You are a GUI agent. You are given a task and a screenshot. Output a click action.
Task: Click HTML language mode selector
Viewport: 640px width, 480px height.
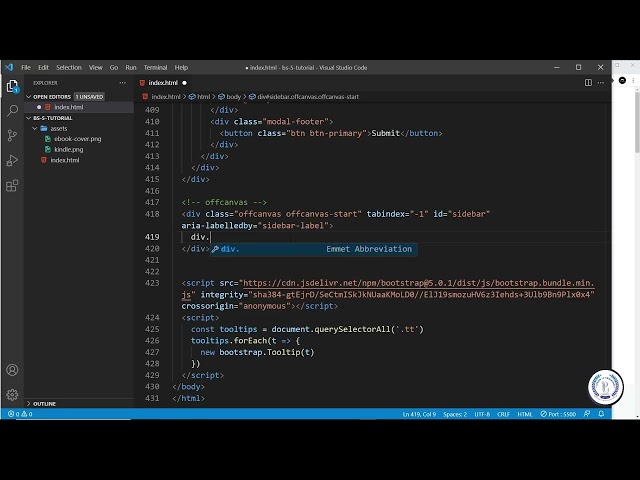tap(525, 414)
